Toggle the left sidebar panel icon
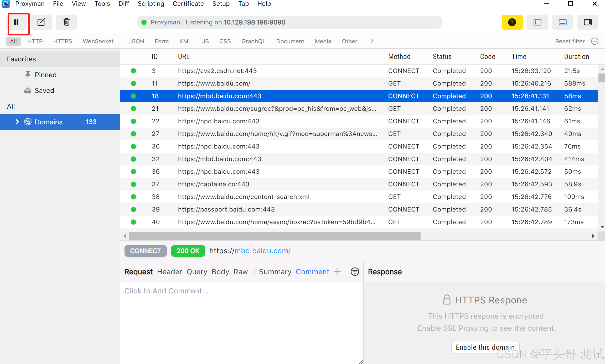 click(x=537, y=22)
